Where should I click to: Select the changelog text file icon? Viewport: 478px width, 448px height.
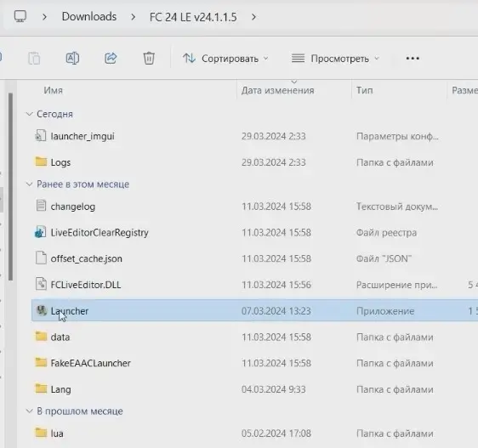41,206
